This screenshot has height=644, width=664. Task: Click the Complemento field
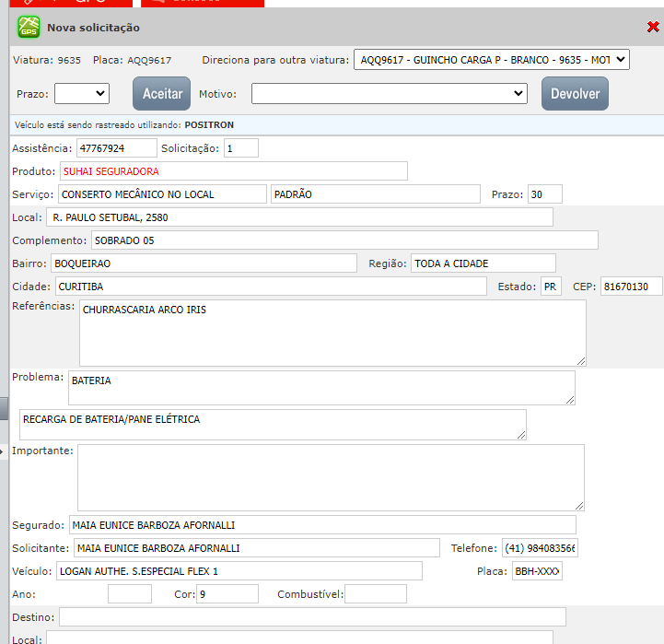(344, 240)
